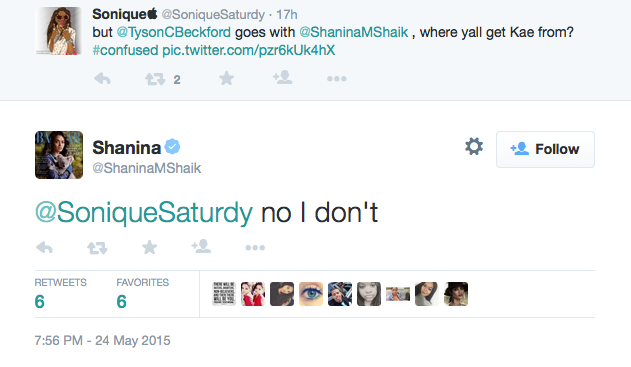Open the 7:56 PM - 24 May 2015 timestamp

pyautogui.click(x=102, y=340)
